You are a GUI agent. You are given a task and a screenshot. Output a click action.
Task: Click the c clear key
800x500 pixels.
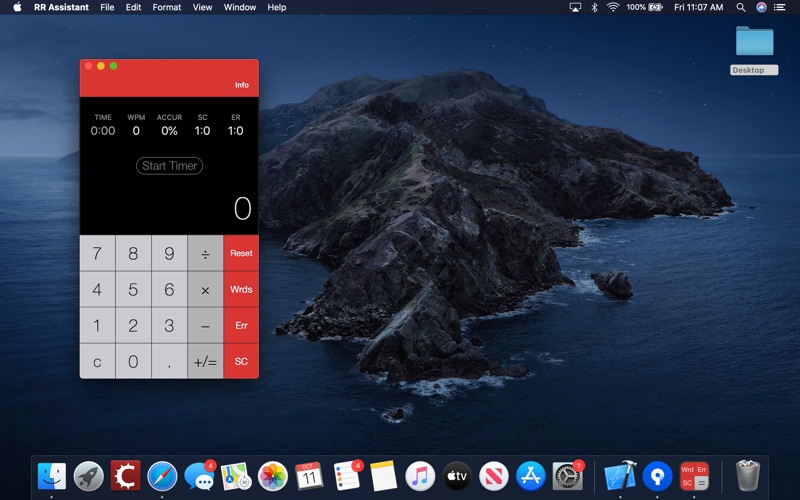point(97,361)
